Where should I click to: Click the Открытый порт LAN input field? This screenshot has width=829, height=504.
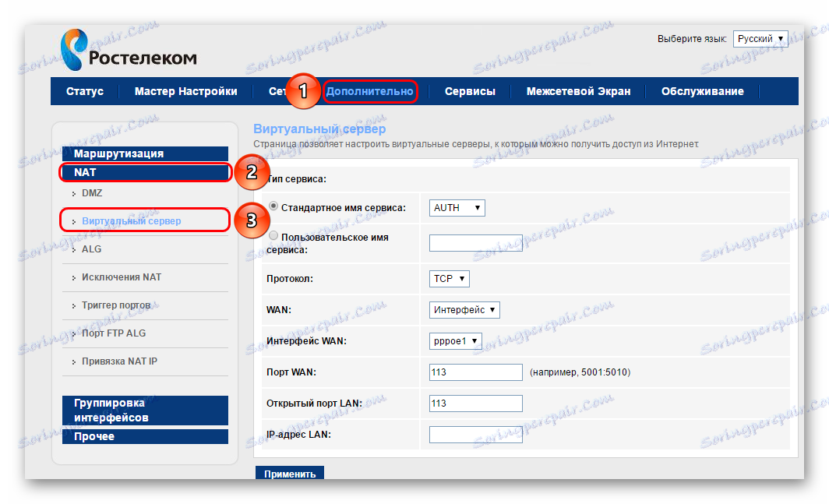click(476, 404)
